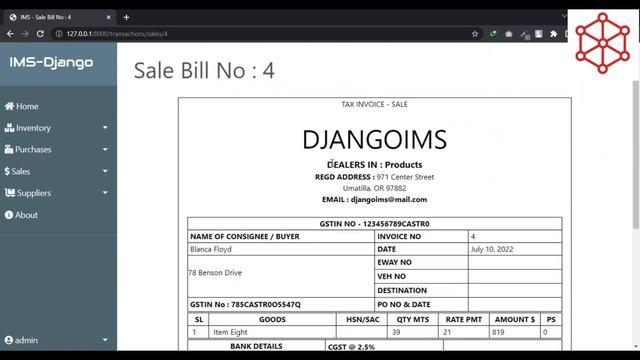The height and width of the screenshot is (360, 640).
Task: Click the BANK DETAILS header cell
Action: 256,346
